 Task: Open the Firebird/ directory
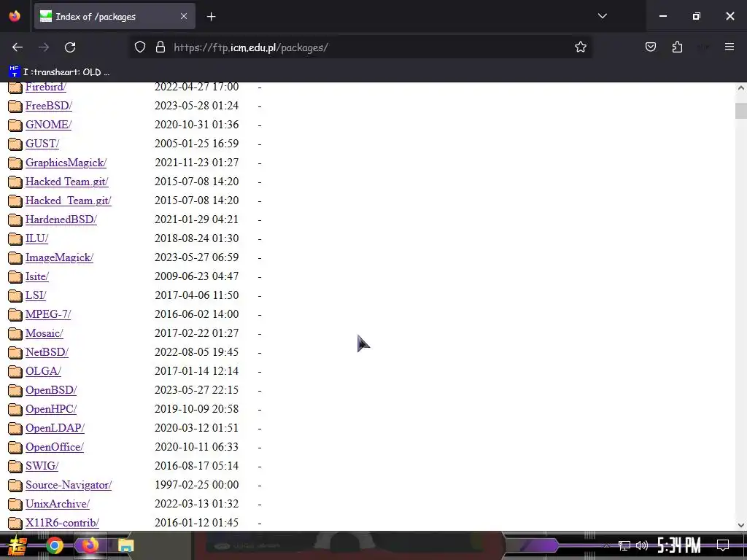pos(46,87)
